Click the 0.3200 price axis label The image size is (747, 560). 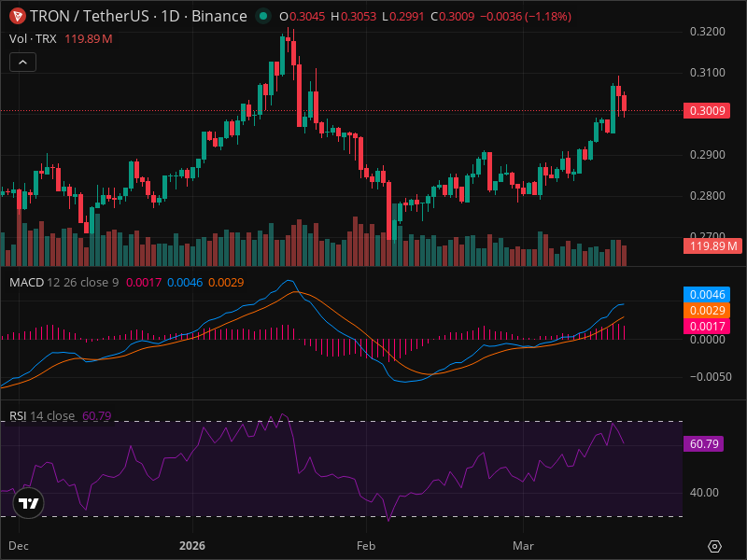click(708, 32)
